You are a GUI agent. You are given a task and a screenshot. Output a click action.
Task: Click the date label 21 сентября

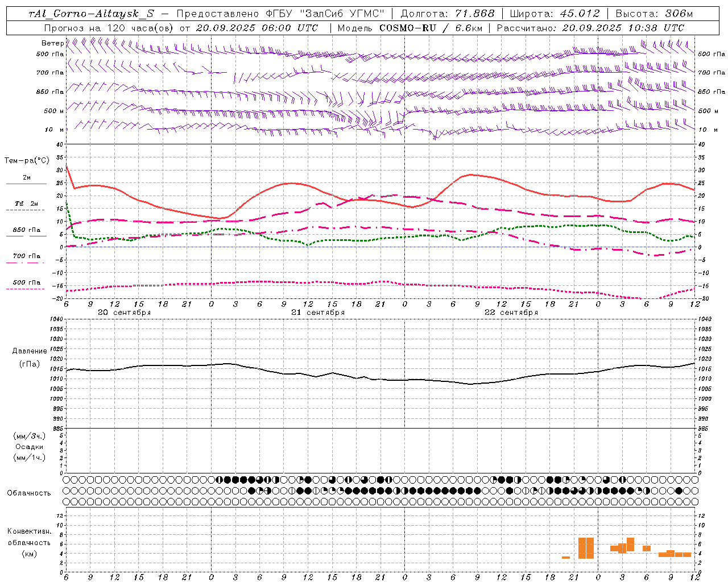(318, 313)
